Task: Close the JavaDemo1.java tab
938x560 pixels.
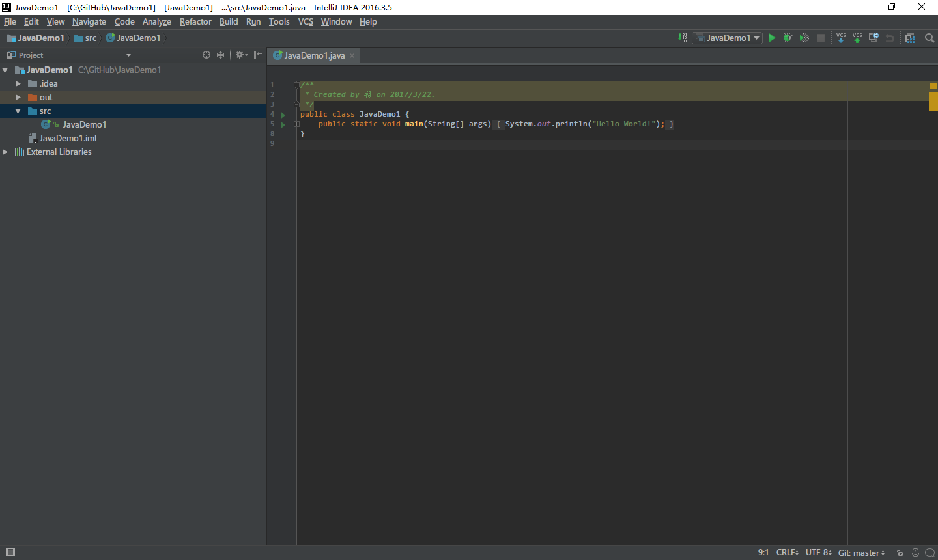Action: click(x=352, y=55)
